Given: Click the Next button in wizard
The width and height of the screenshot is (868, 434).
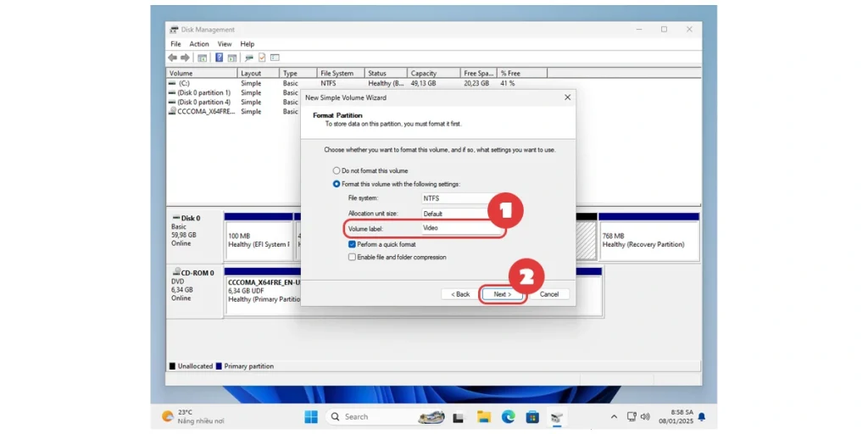Looking at the screenshot, I should tap(502, 294).
